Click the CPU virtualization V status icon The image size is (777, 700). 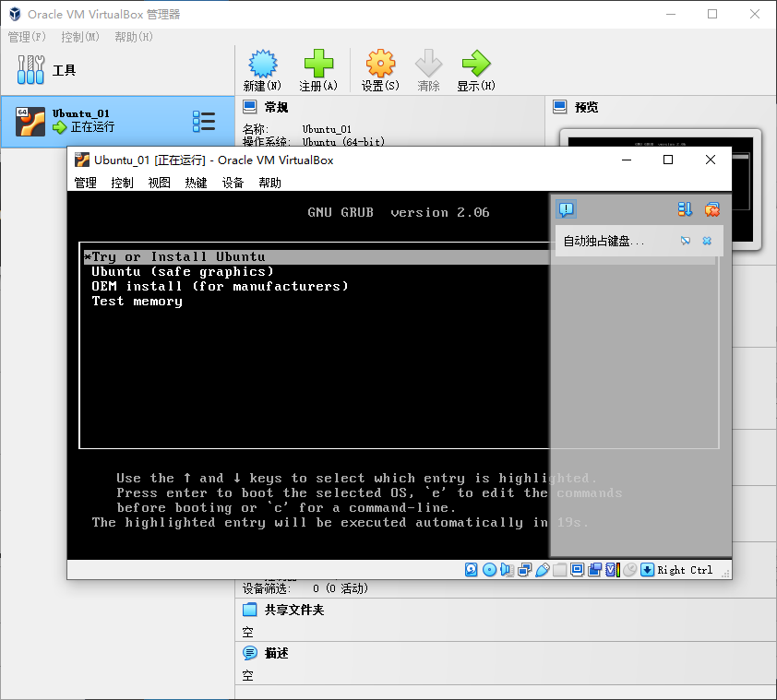click(613, 570)
